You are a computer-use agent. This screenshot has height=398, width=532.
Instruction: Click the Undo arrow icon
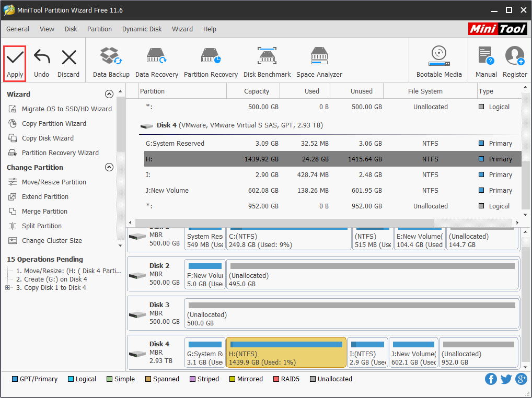tap(41, 57)
